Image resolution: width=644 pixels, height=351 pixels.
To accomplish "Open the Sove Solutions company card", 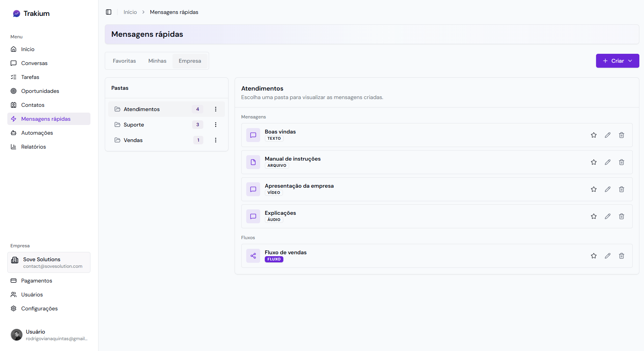I will pos(49,262).
